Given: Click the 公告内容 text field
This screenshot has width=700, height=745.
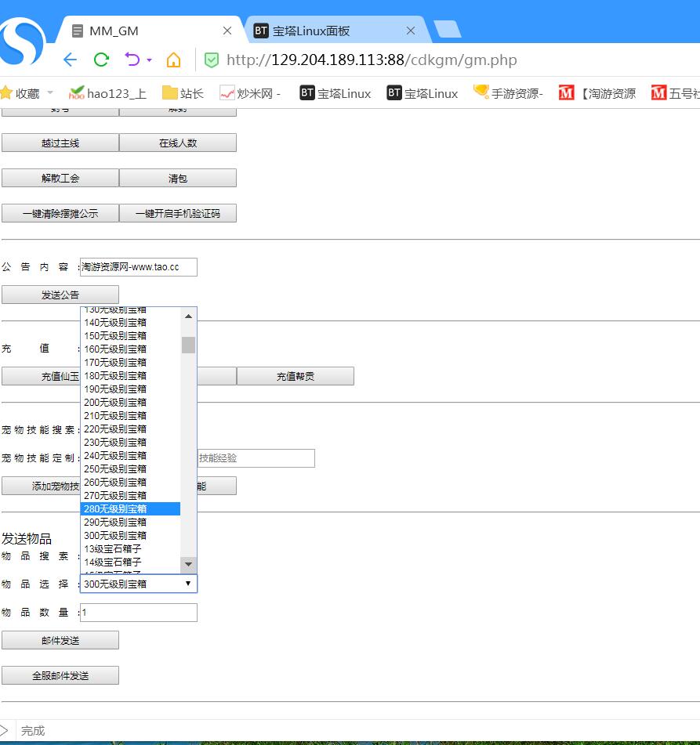Looking at the screenshot, I should point(139,267).
